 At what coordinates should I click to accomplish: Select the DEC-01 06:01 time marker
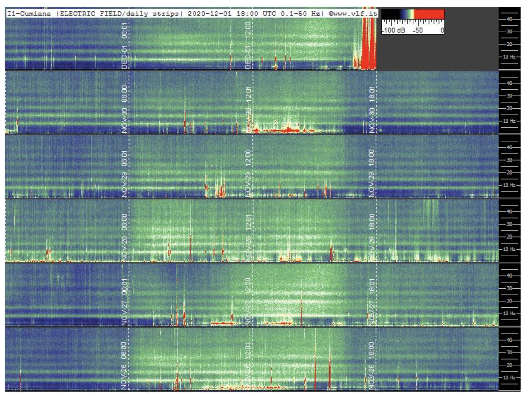[x=124, y=45]
